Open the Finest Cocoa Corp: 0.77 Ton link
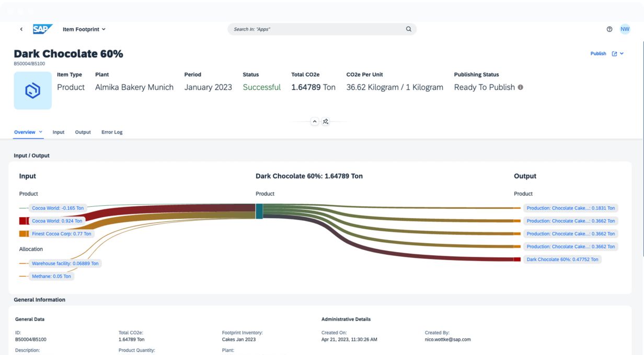 tap(61, 234)
